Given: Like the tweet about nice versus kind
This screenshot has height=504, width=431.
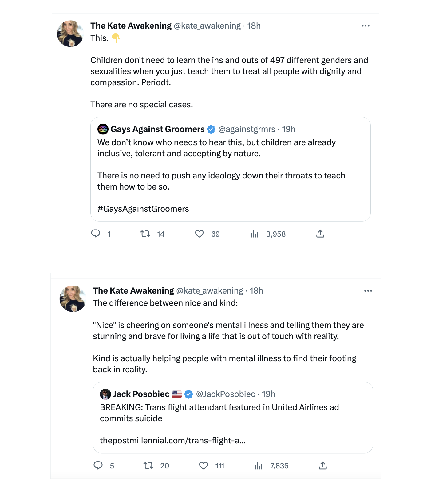Looking at the screenshot, I should point(204,466).
